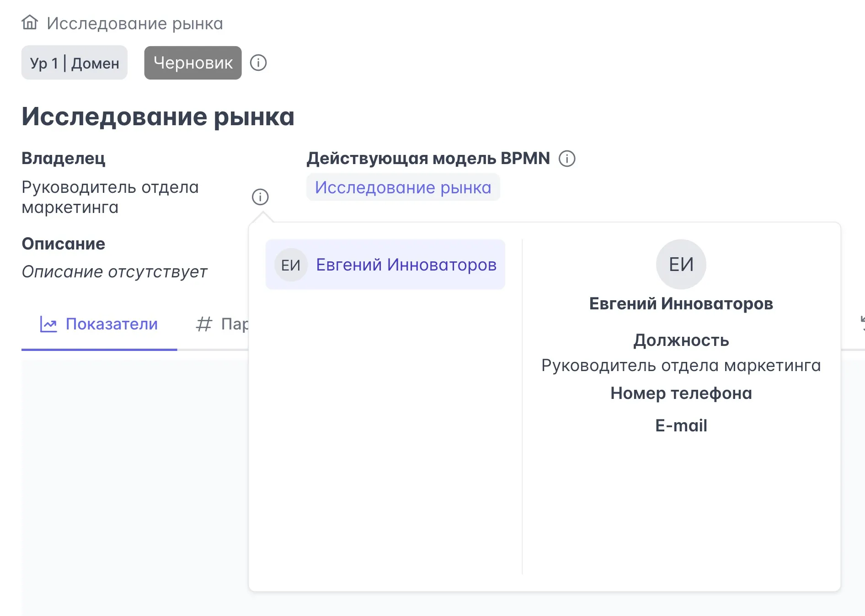Click the Описание heading
865x616 pixels.
(64, 244)
